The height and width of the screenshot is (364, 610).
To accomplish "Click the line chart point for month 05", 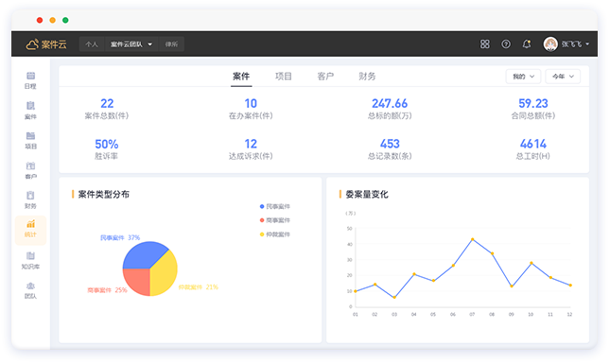I will [433, 281].
